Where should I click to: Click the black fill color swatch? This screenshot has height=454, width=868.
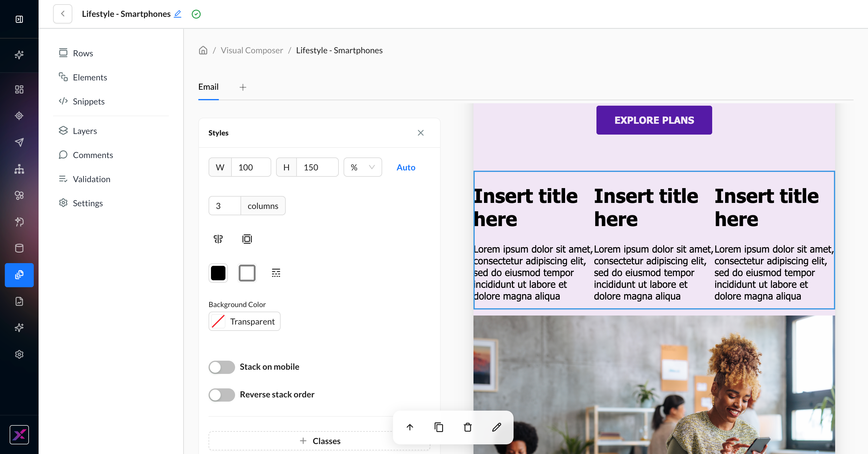coord(218,273)
